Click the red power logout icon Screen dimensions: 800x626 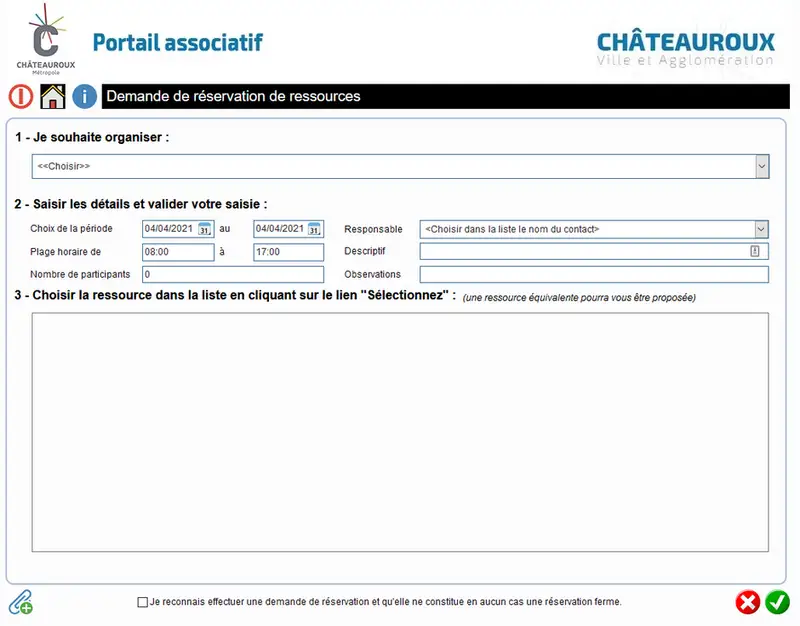[21, 96]
